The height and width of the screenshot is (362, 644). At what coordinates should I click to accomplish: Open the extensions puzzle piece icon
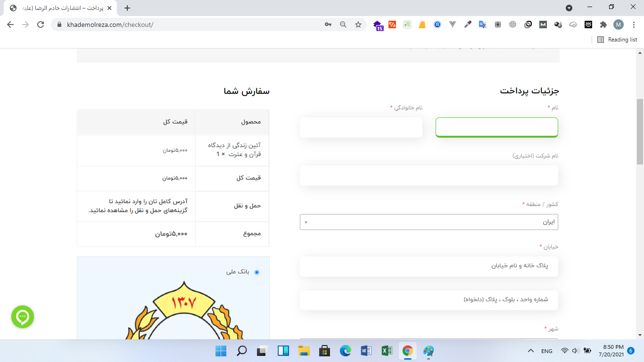[603, 24]
